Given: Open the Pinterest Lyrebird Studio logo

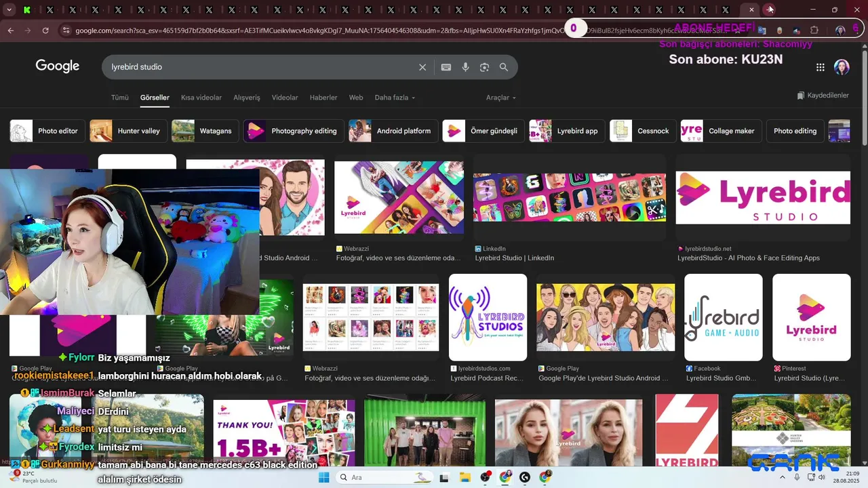Looking at the screenshot, I should [x=811, y=317].
